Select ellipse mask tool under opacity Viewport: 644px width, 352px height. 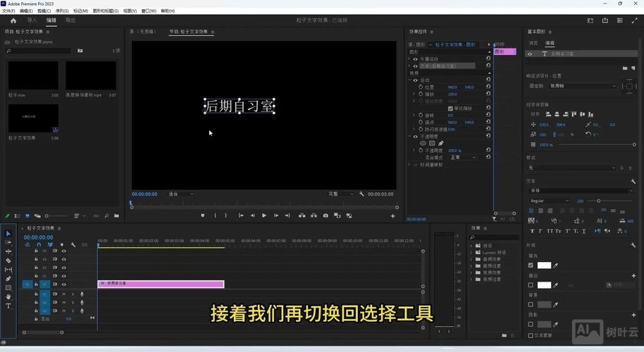click(x=423, y=143)
